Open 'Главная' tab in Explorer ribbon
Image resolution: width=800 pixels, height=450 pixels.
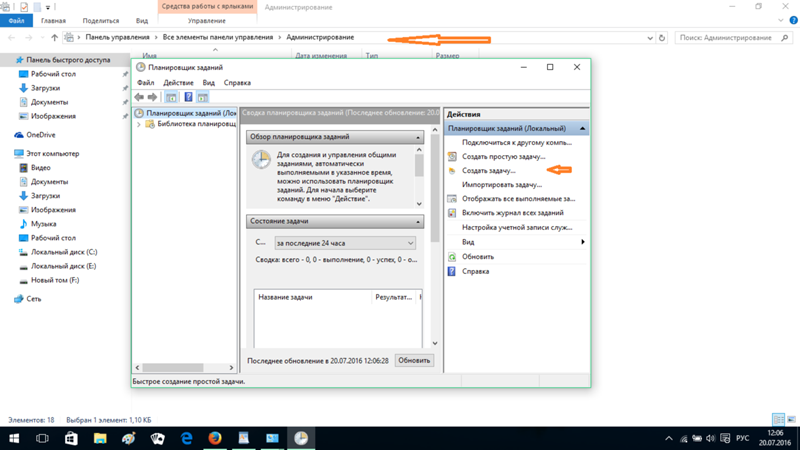coord(53,21)
